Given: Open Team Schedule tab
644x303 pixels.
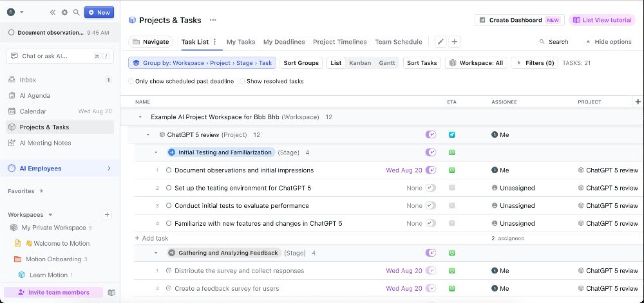Looking at the screenshot, I should coord(399,42).
